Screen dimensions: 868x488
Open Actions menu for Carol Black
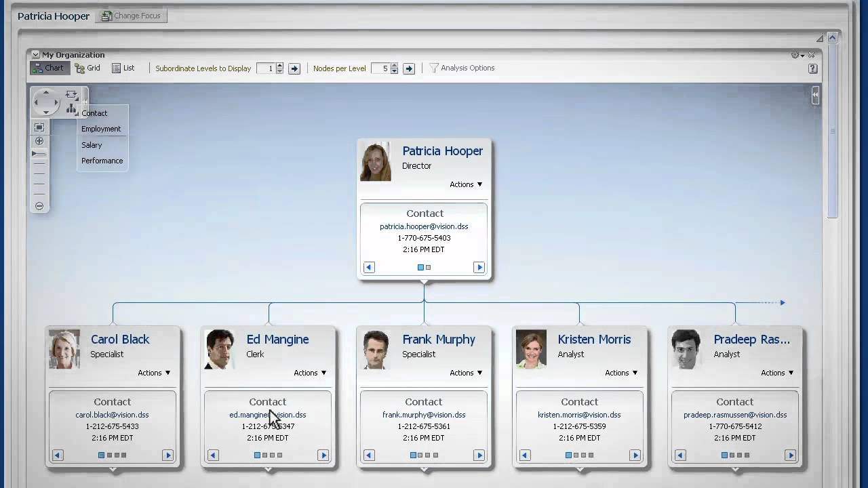click(x=154, y=373)
